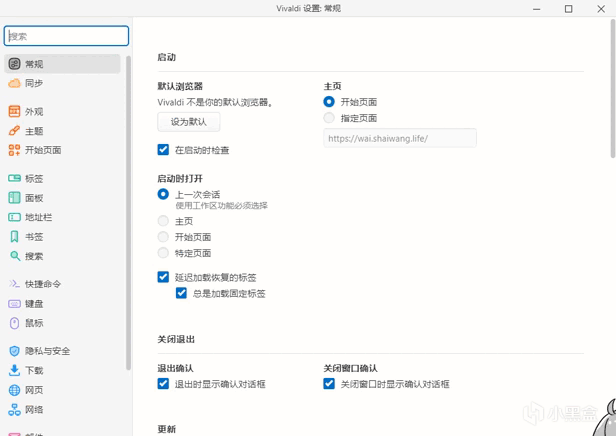This screenshot has width=616, height=436.
Task: Open the 同步 sync settings icon
Action: click(14, 83)
